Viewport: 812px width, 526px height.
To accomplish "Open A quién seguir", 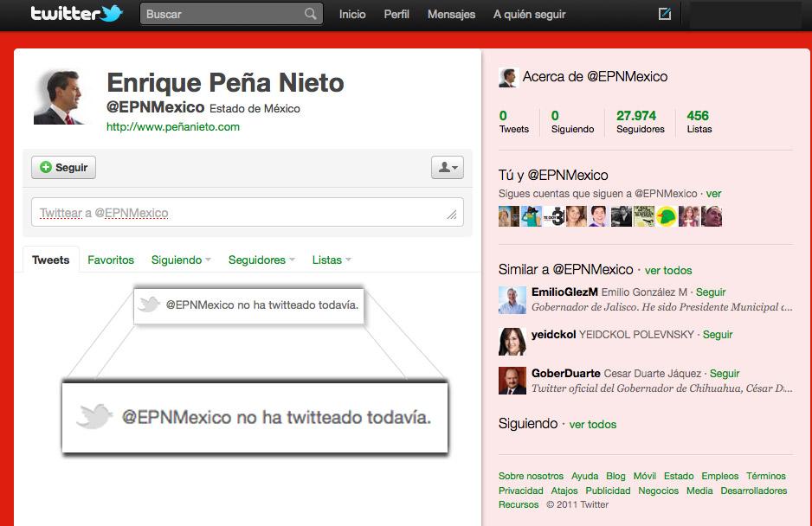I will click(x=529, y=15).
